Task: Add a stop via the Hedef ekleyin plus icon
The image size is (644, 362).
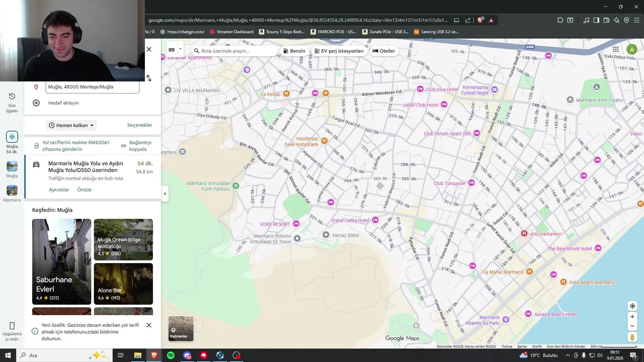Action: point(36,103)
